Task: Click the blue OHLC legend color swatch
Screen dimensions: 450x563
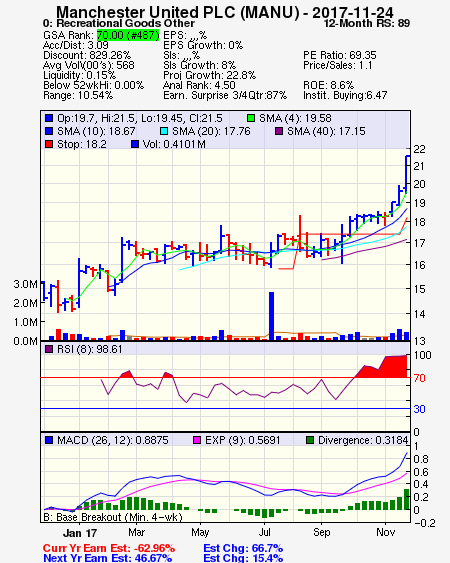Action: pos(49,118)
